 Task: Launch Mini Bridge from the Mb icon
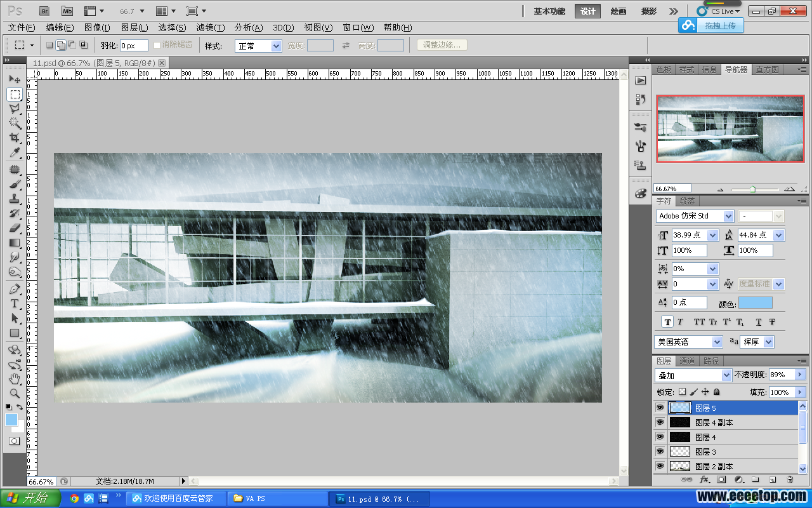[67, 11]
